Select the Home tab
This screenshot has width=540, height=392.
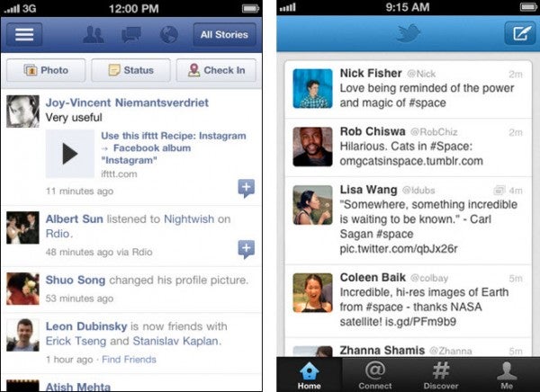tap(310, 375)
